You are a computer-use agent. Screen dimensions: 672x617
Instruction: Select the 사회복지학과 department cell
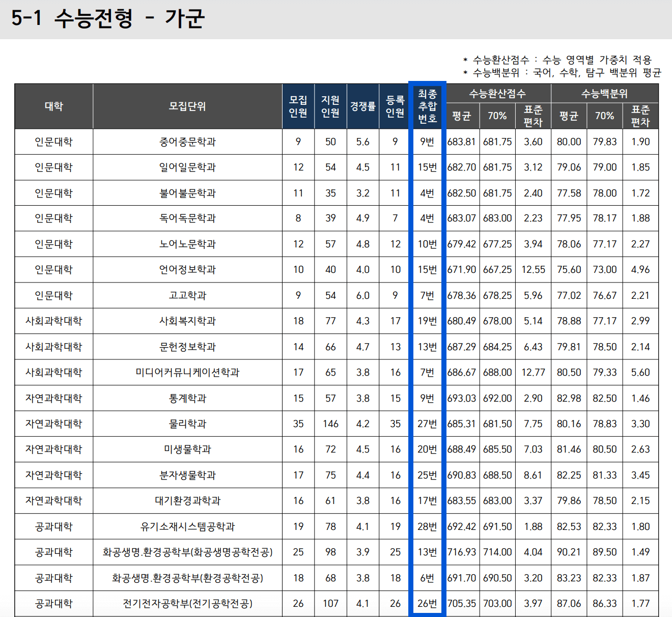click(x=187, y=321)
